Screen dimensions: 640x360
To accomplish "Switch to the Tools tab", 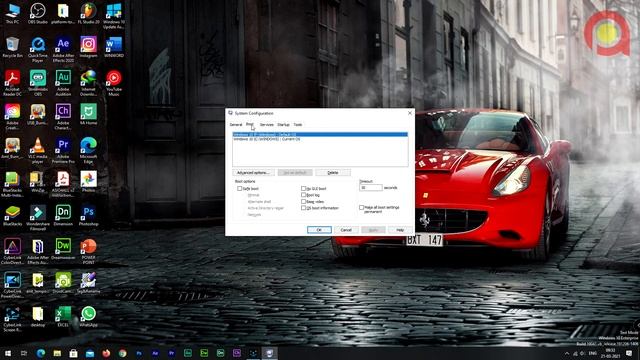I will pyautogui.click(x=298, y=124).
